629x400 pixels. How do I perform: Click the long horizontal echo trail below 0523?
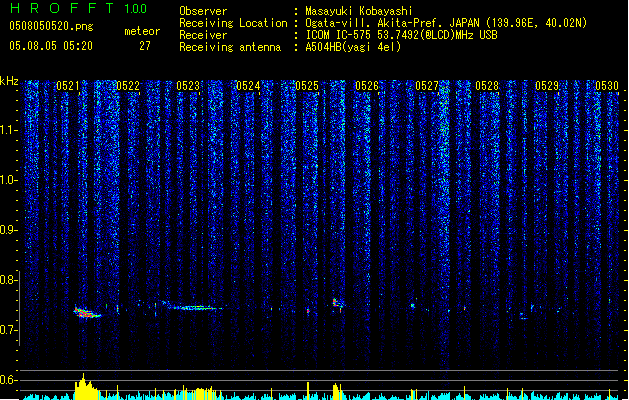pos(193,307)
